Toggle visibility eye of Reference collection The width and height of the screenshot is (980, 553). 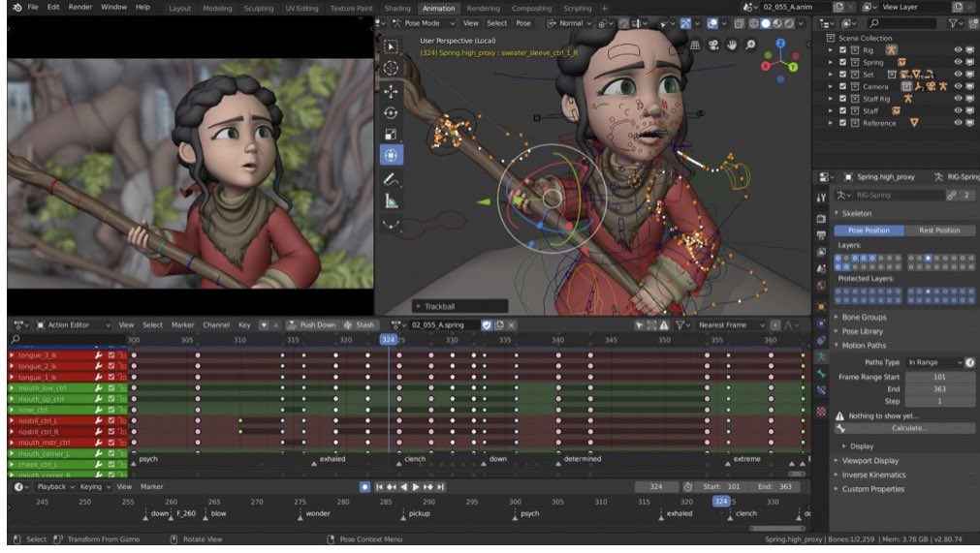[958, 123]
